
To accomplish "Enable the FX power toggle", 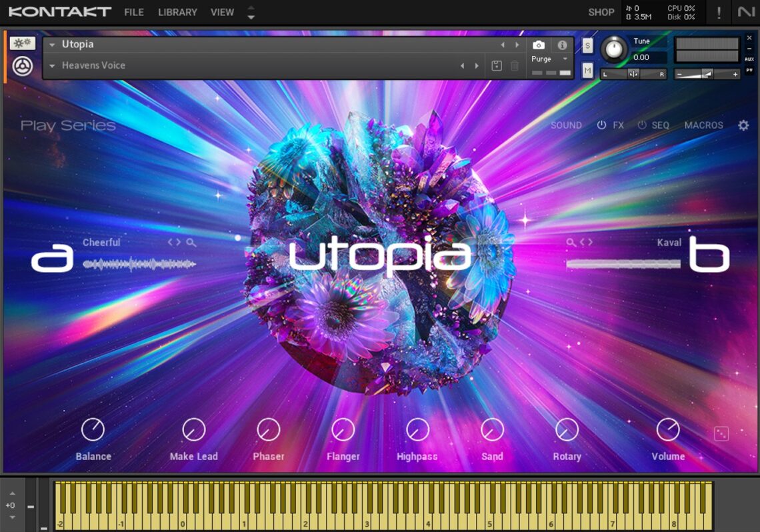I will click(x=603, y=125).
